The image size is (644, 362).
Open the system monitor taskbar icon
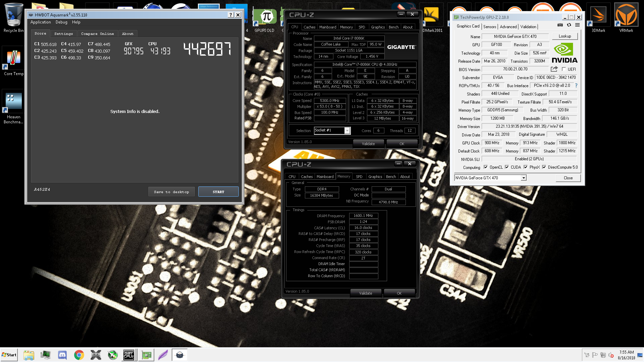click(46, 355)
